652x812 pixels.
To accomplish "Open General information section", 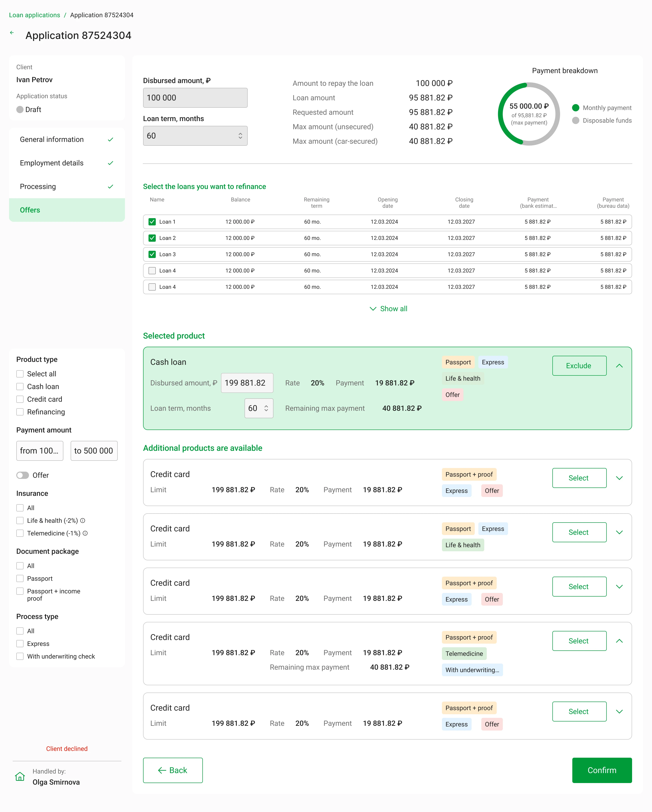I will [x=67, y=140].
